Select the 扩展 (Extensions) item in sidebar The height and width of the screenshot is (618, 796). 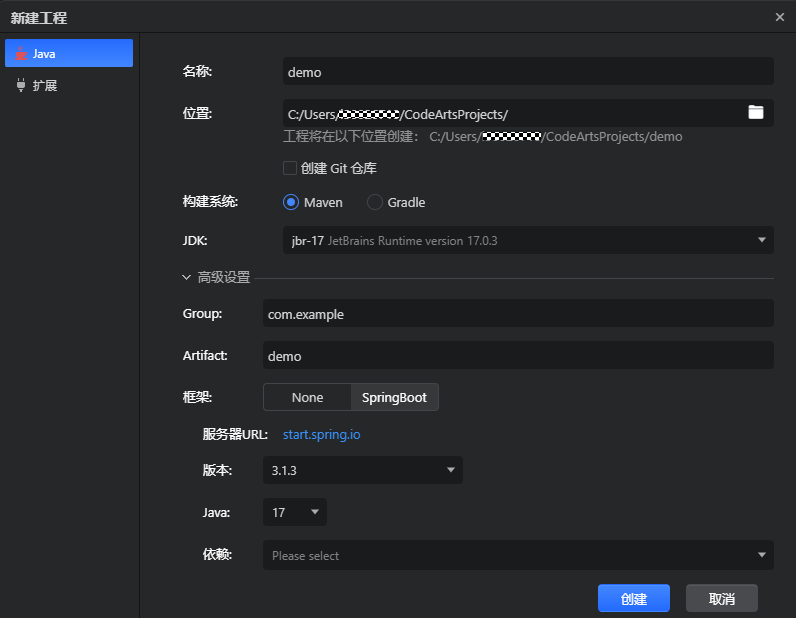45,86
